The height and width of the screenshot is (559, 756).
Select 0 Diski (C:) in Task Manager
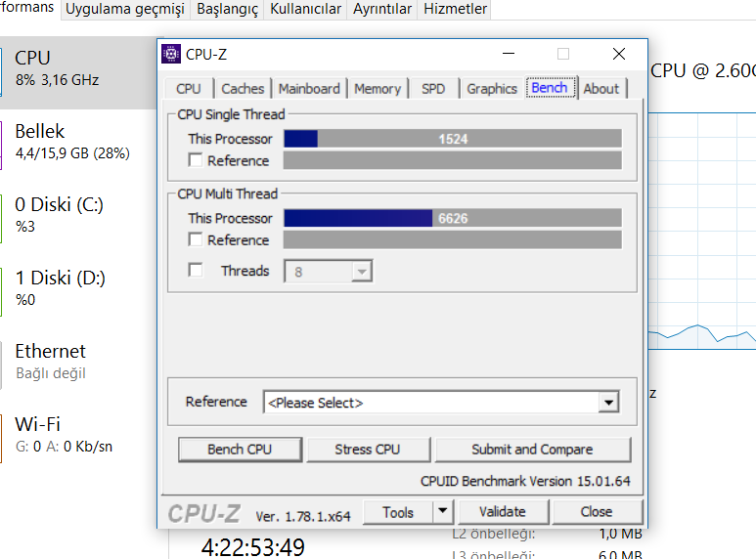point(78,219)
